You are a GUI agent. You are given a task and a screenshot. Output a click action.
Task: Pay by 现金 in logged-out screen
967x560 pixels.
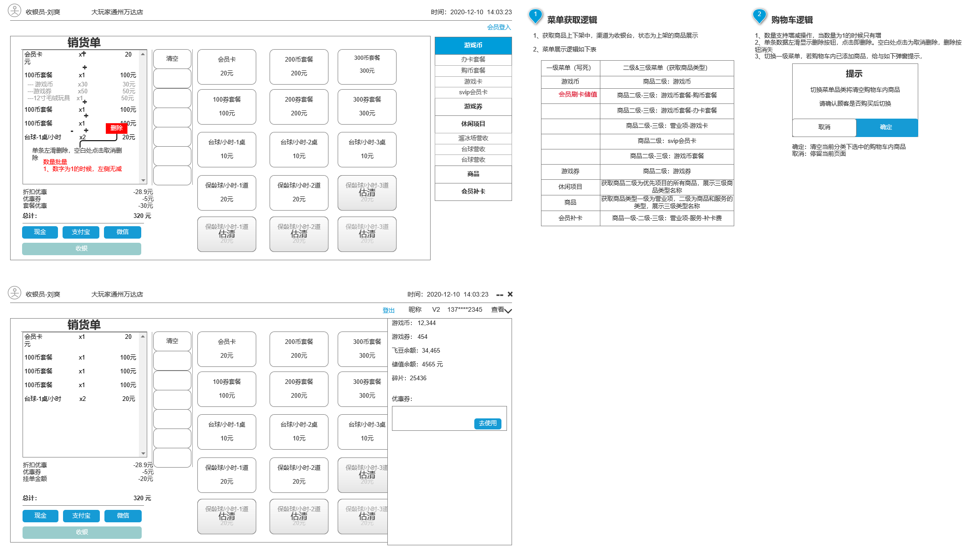pyautogui.click(x=40, y=232)
